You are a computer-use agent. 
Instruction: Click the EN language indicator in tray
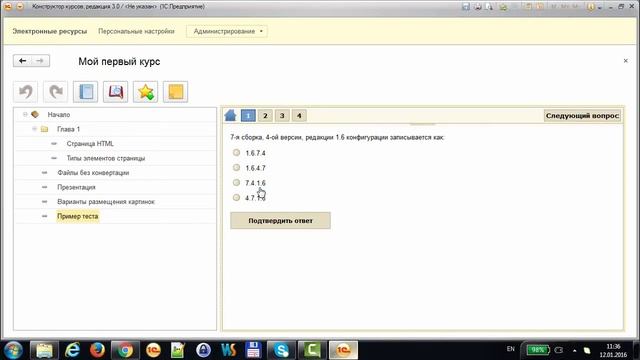coord(511,349)
